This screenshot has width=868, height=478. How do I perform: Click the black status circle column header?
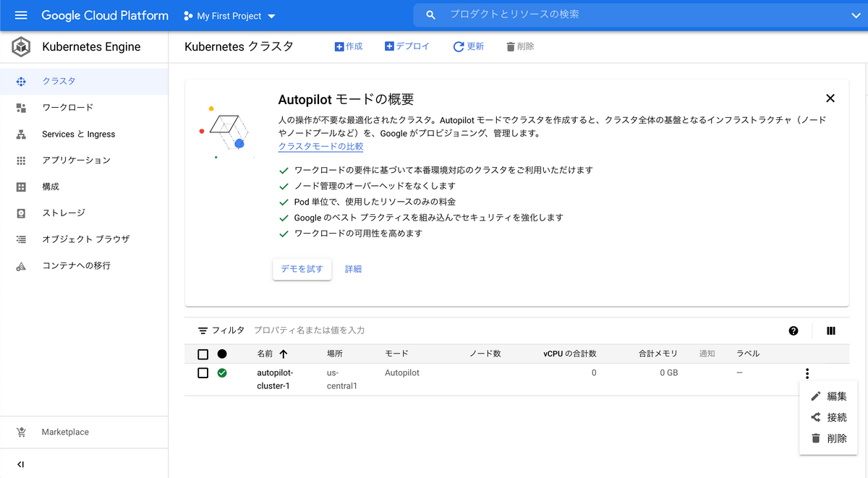click(222, 354)
